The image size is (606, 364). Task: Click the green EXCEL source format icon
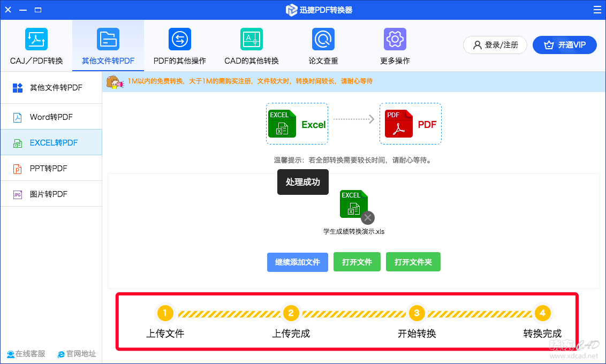point(282,124)
